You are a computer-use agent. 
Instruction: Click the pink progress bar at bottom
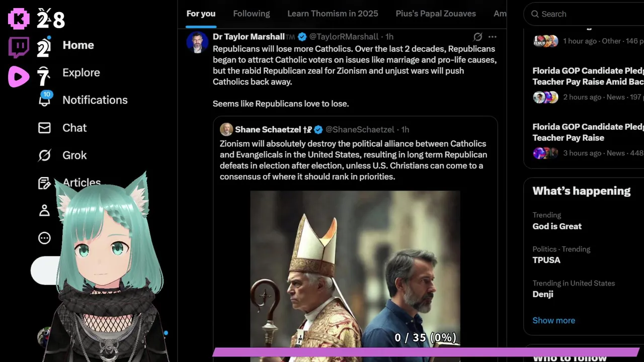[426, 352]
